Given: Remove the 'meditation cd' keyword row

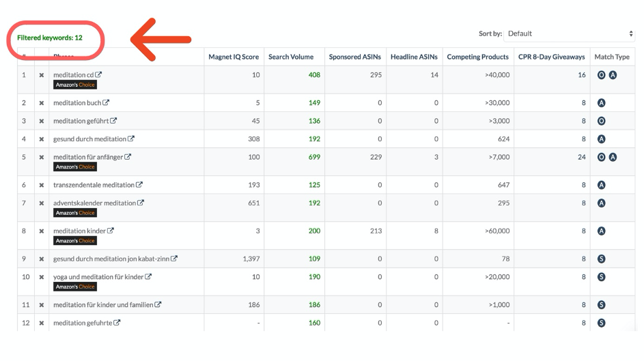Looking at the screenshot, I should pyautogui.click(x=42, y=75).
